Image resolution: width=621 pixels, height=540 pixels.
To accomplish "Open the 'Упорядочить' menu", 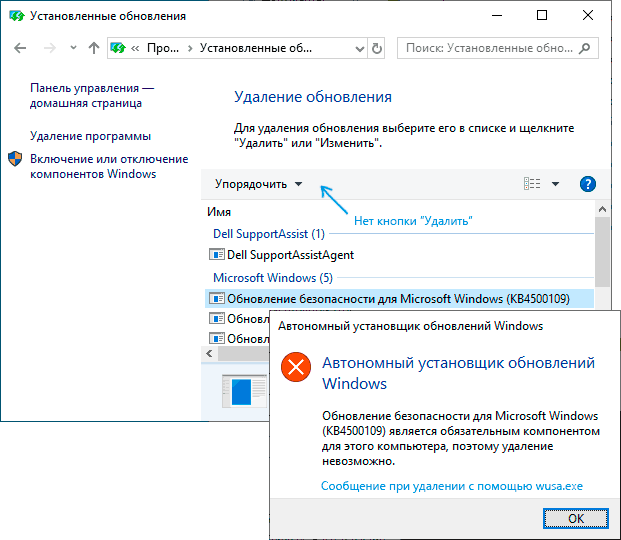I will (258, 184).
